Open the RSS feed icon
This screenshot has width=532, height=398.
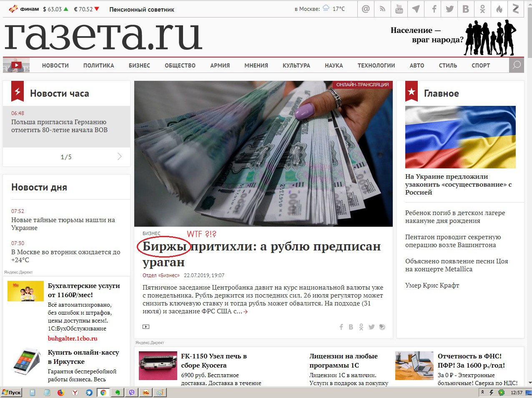point(382,9)
